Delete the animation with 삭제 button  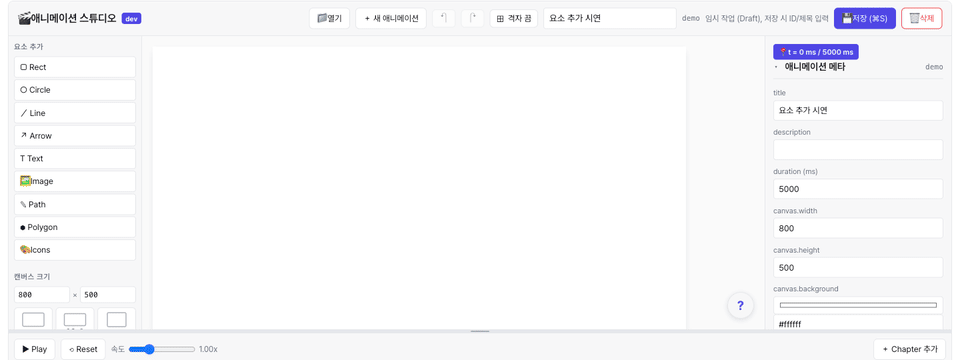(921, 18)
